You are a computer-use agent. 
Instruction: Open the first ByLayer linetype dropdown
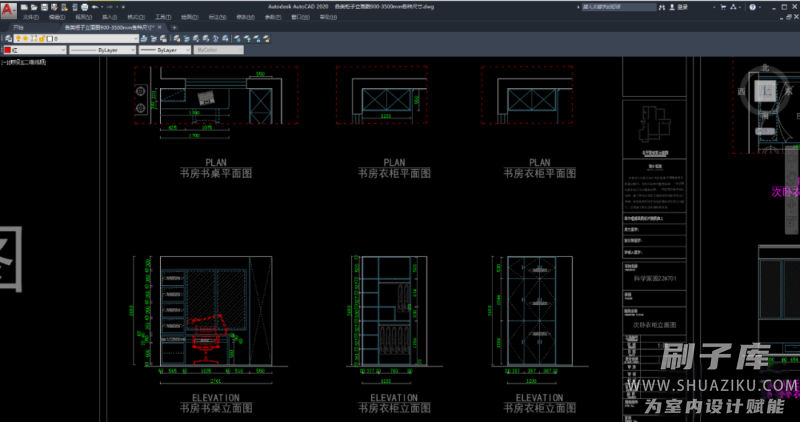(104, 49)
